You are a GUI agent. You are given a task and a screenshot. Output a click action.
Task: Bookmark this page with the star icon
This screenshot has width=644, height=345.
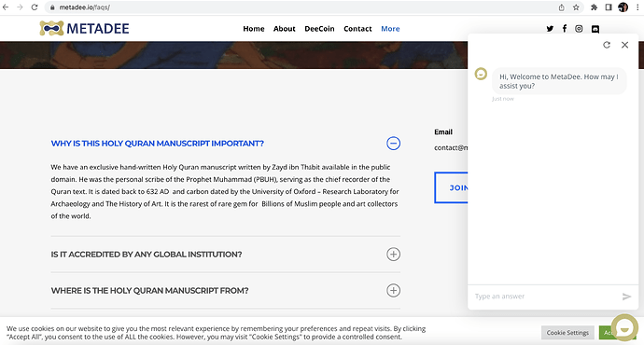click(x=576, y=7)
